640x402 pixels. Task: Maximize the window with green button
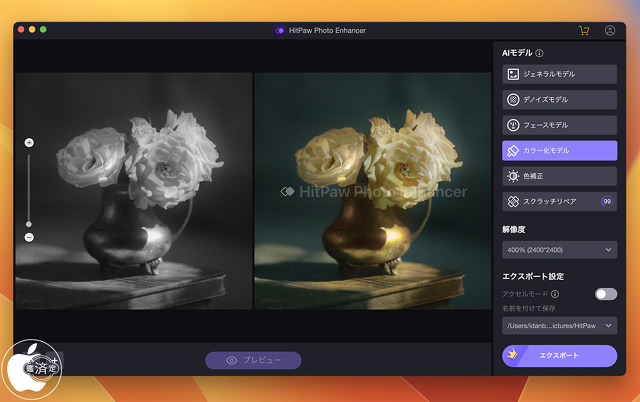pos(43,29)
